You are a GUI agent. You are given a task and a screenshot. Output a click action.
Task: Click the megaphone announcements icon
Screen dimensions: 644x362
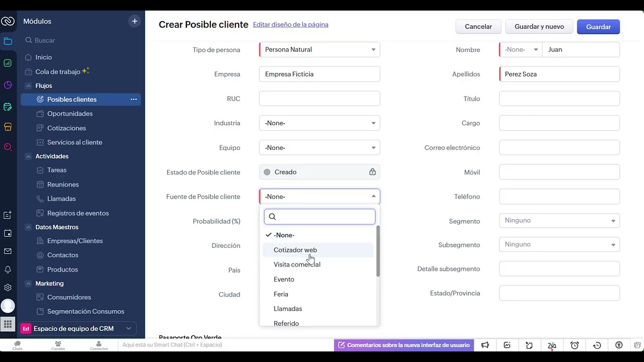(485, 345)
